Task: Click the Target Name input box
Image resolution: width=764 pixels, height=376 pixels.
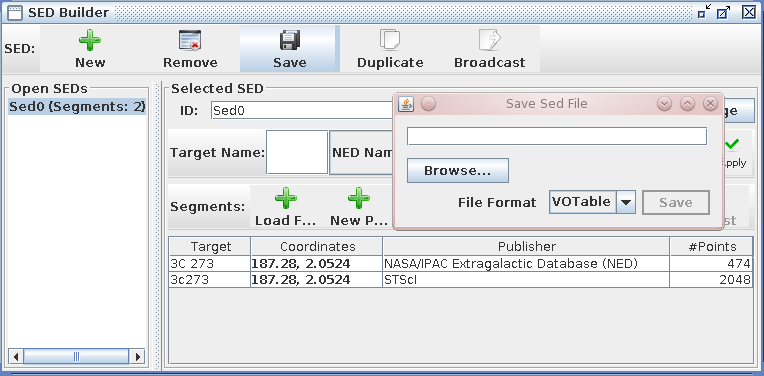Action: (x=297, y=152)
